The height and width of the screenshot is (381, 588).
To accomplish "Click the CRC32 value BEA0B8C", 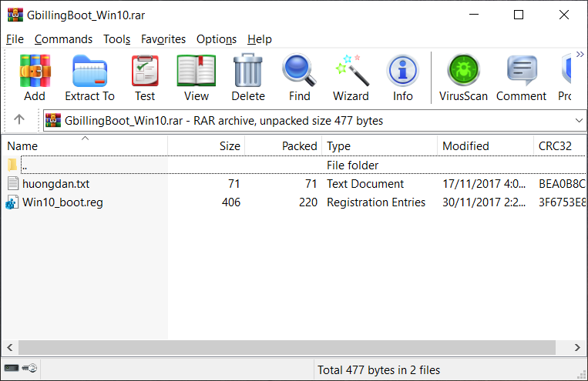I will pyautogui.click(x=562, y=183).
